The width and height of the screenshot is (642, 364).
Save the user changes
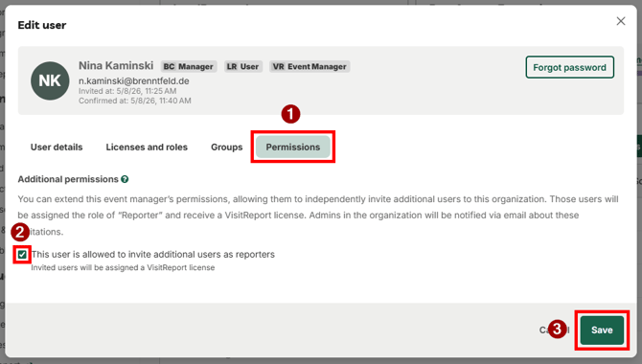602,330
